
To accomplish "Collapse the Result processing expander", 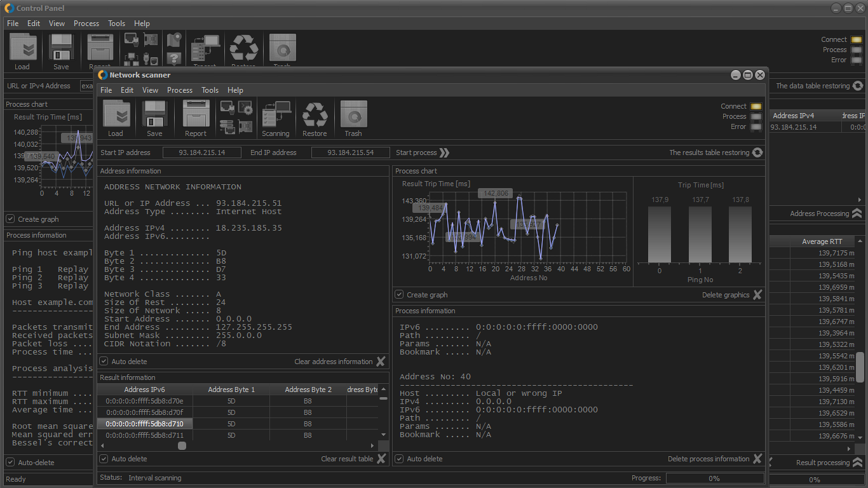I will [857, 463].
